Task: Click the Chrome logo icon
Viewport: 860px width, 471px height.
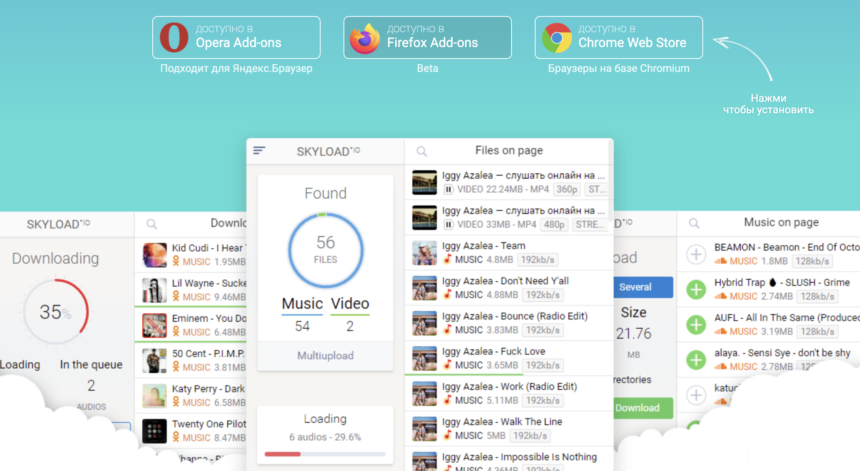Action: point(557,38)
